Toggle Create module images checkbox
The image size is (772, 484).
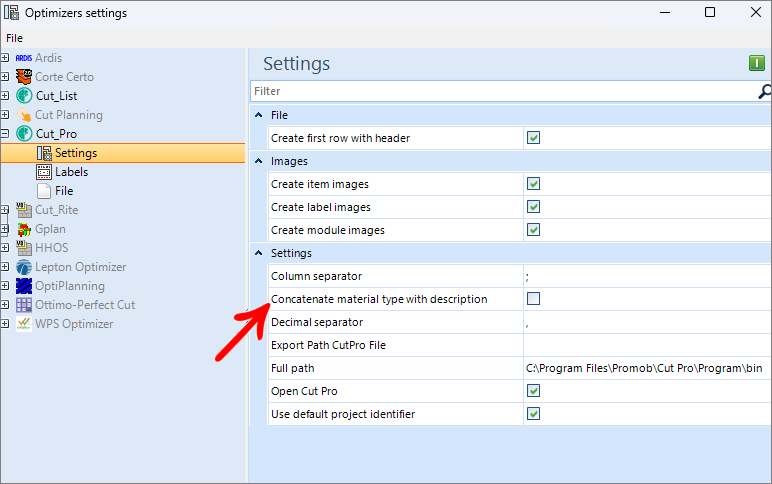[x=533, y=230]
